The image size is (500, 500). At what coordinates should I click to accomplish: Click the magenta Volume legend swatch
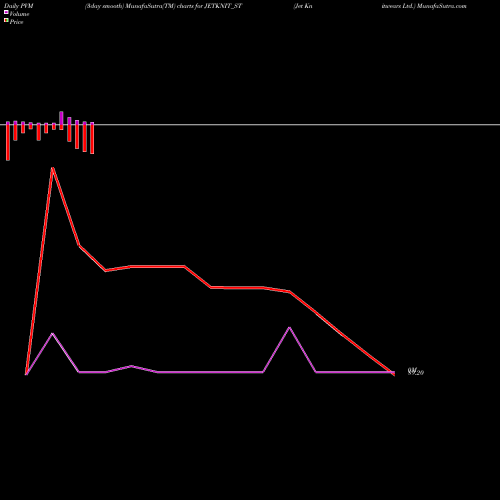tap(6, 12)
